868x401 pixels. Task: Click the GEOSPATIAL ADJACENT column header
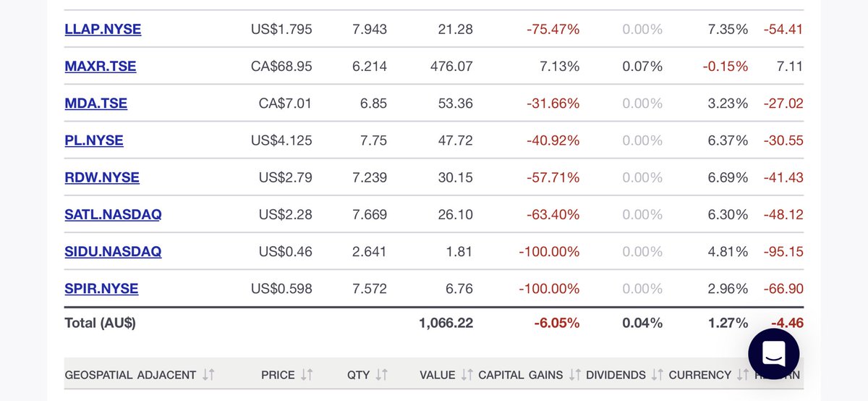tap(130, 375)
